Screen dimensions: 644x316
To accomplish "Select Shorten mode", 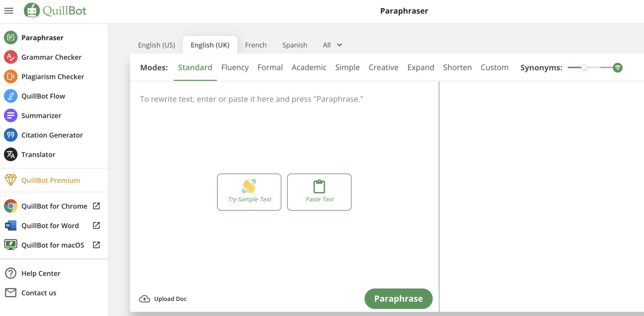I will pyautogui.click(x=457, y=67).
